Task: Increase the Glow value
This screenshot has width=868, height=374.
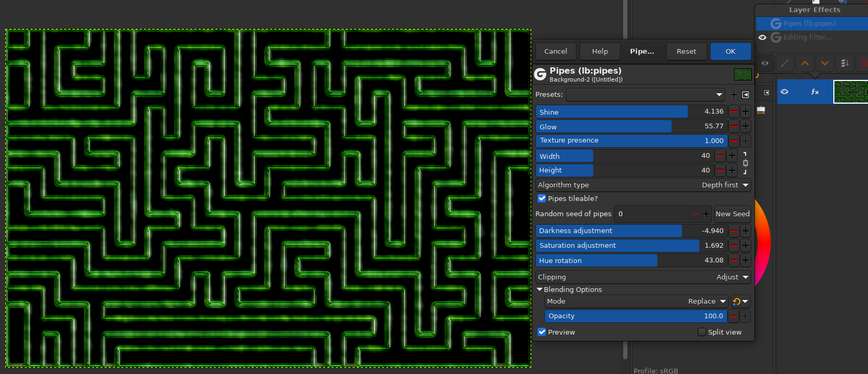Action: coord(745,126)
